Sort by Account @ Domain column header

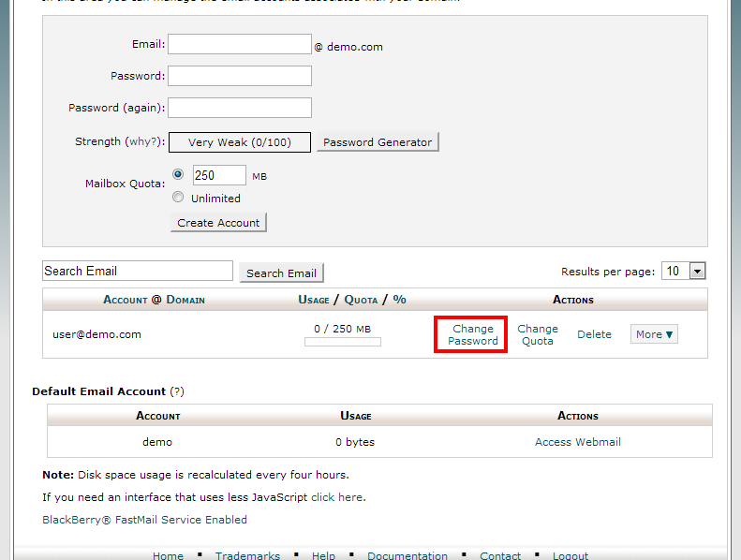pos(154,300)
